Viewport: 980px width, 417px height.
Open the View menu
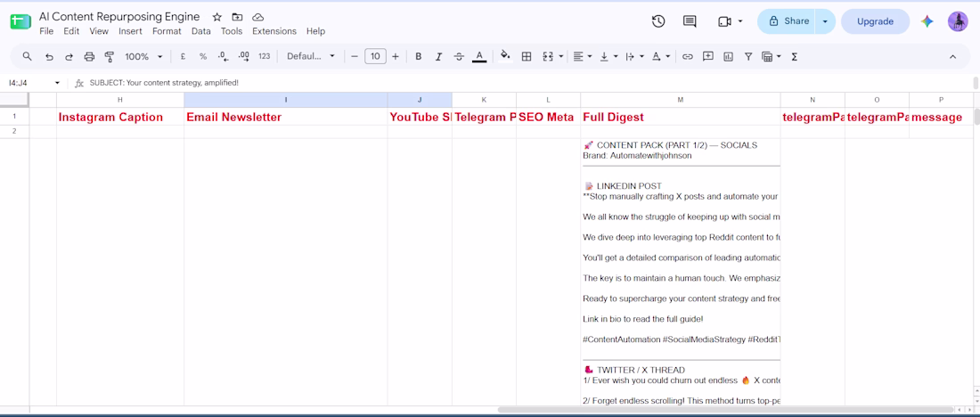(x=99, y=31)
